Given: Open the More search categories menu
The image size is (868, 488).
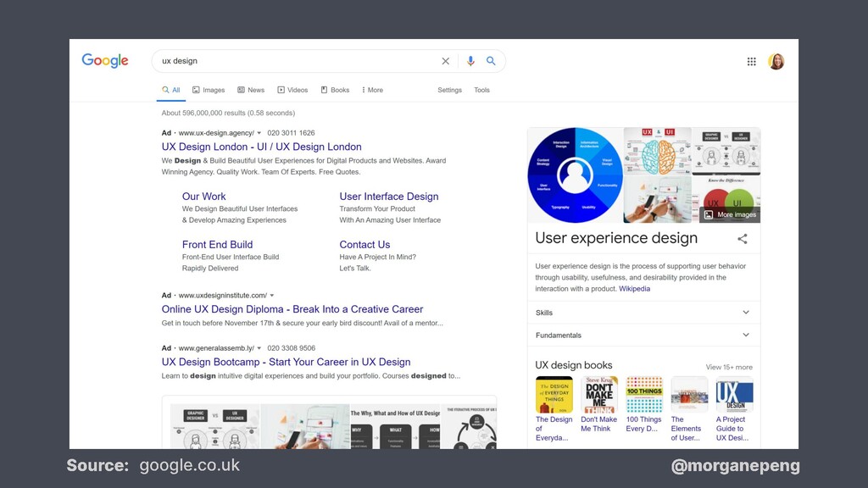Looking at the screenshot, I should pyautogui.click(x=373, y=90).
